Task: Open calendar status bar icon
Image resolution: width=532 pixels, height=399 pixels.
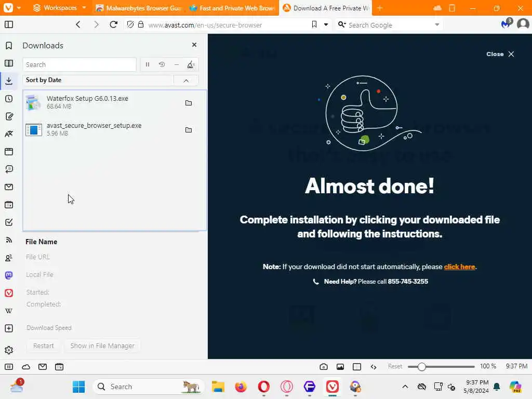Action: click(59, 367)
